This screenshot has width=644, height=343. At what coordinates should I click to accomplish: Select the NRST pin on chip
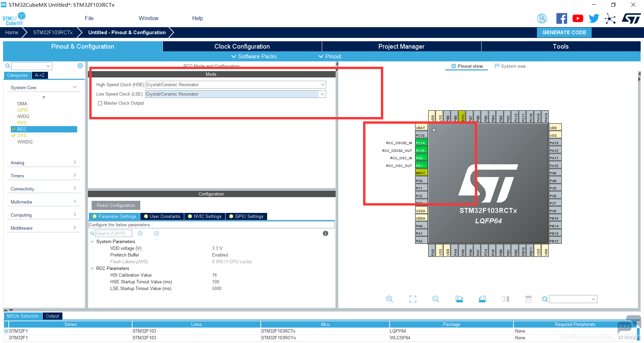pos(421,173)
